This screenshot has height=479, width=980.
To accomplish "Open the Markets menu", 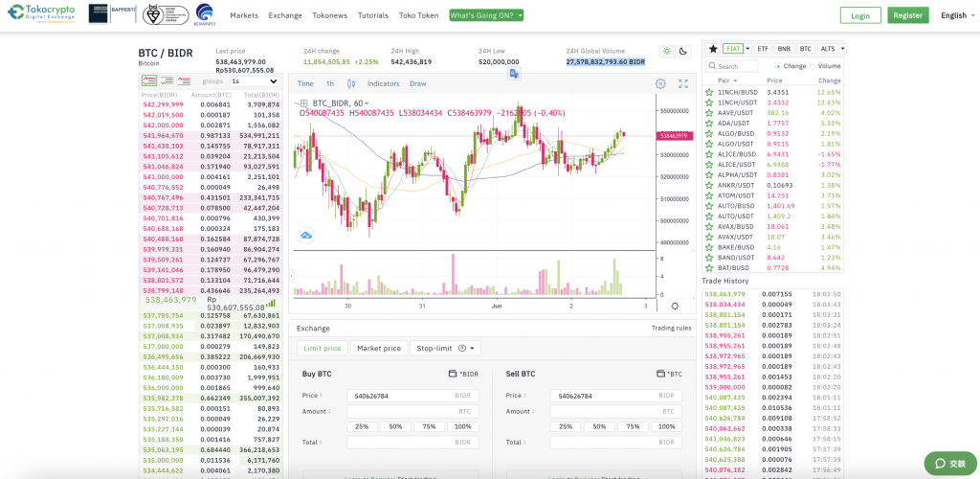I will (244, 15).
